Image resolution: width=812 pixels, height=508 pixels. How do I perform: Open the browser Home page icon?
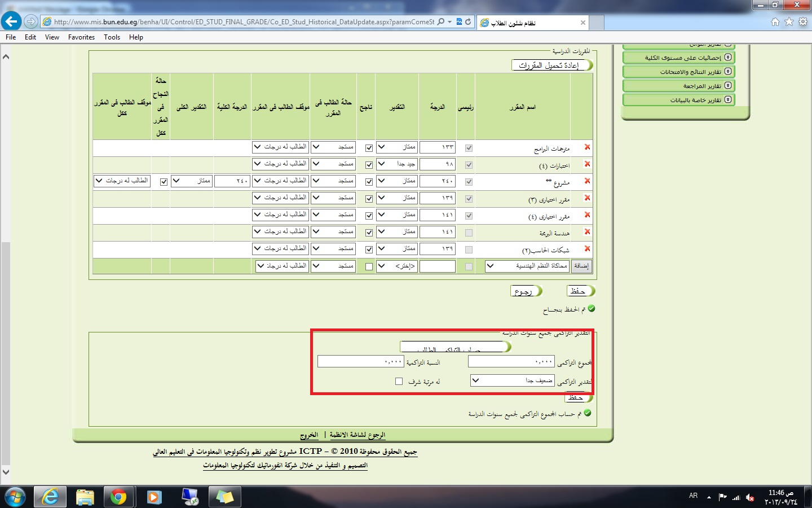click(x=775, y=21)
